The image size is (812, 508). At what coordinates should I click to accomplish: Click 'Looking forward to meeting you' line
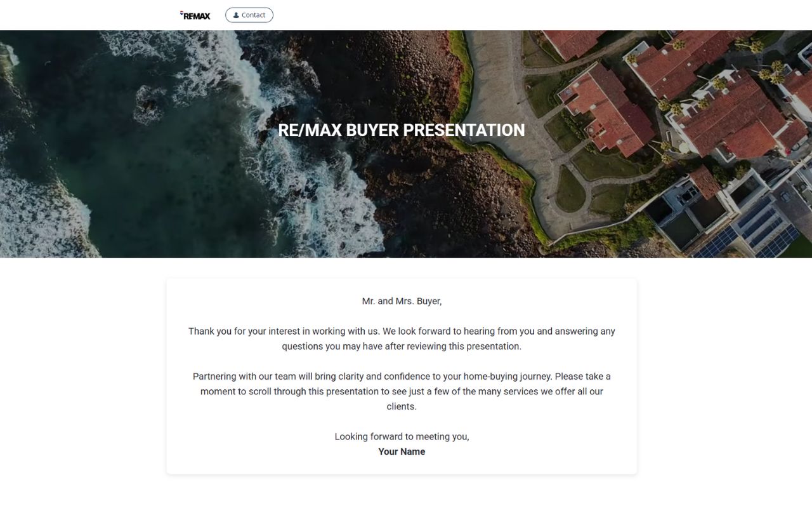coord(402,436)
